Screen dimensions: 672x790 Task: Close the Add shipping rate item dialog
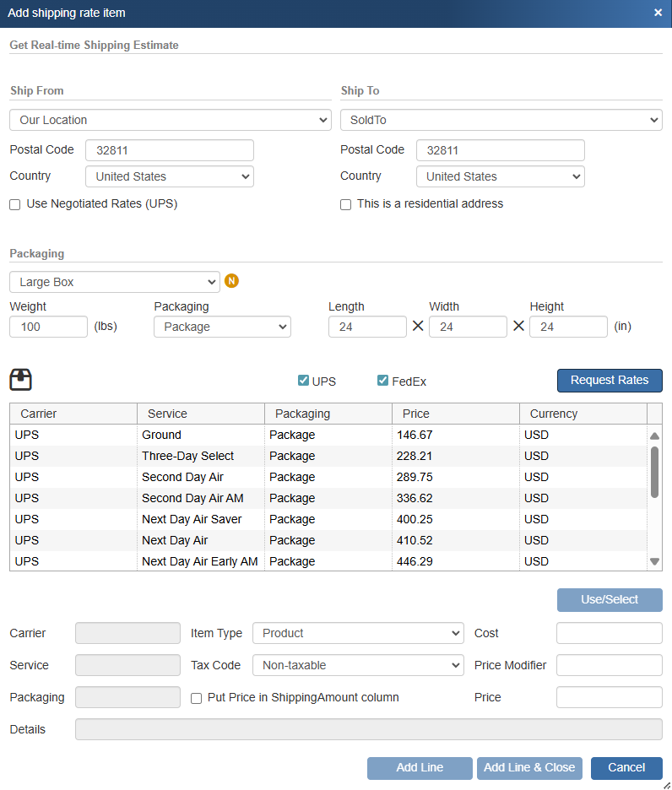[x=658, y=13]
